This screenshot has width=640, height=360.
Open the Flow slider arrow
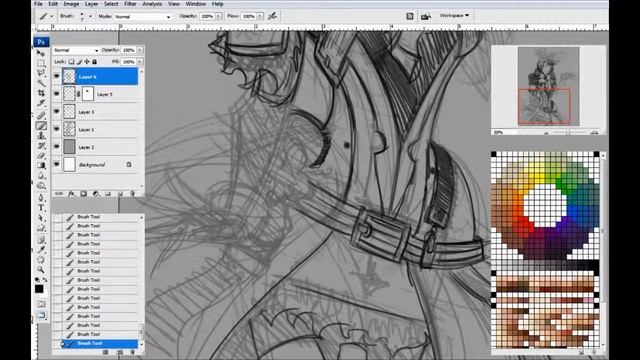[260, 16]
